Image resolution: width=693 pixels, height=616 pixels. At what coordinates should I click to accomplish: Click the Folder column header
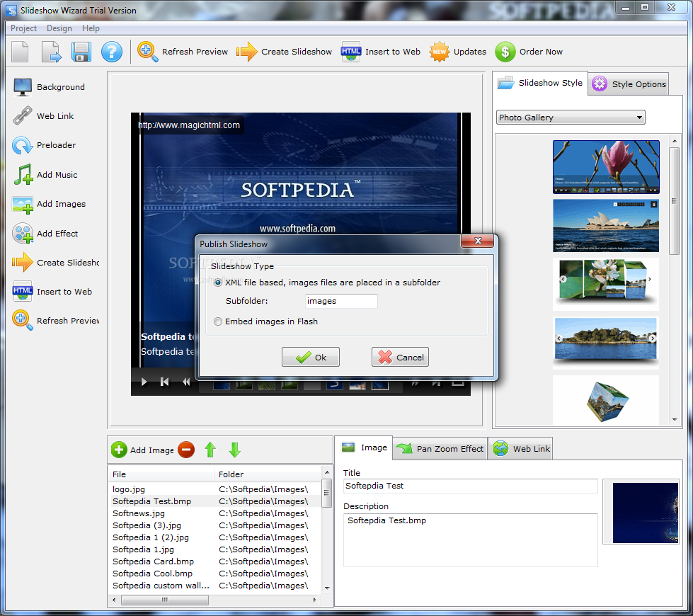pyautogui.click(x=268, y=474)
